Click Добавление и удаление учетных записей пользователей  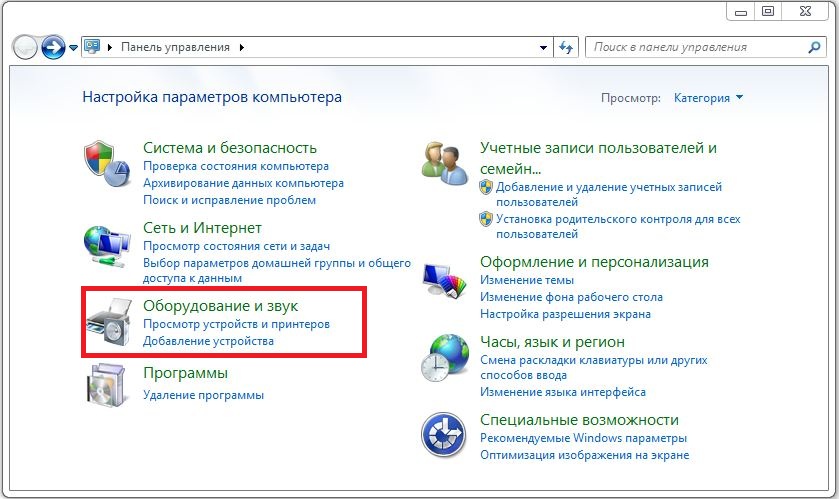point(609,194)
